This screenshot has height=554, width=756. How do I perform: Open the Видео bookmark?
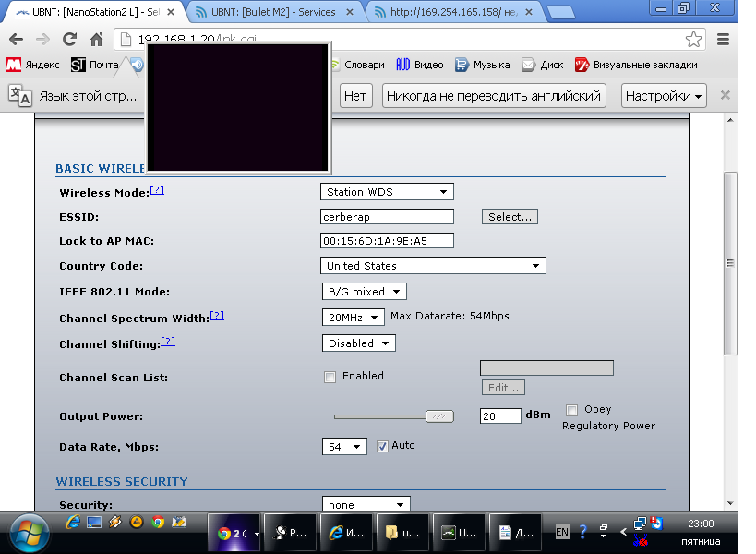click(x=419, y=65)
